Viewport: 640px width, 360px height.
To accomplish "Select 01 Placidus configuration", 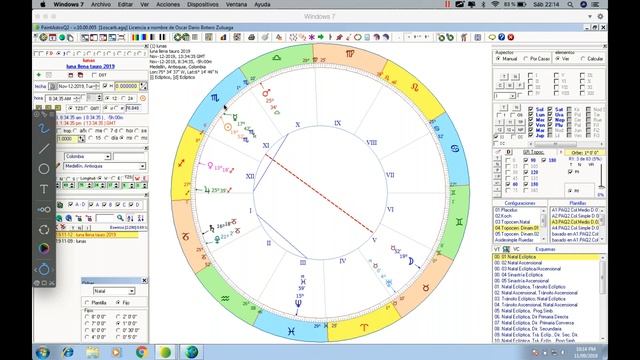I will point(518,210).
